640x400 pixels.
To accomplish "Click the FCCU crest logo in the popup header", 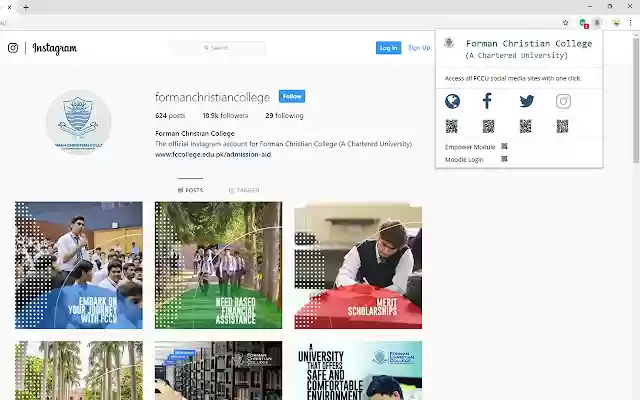I will [449, 43].
